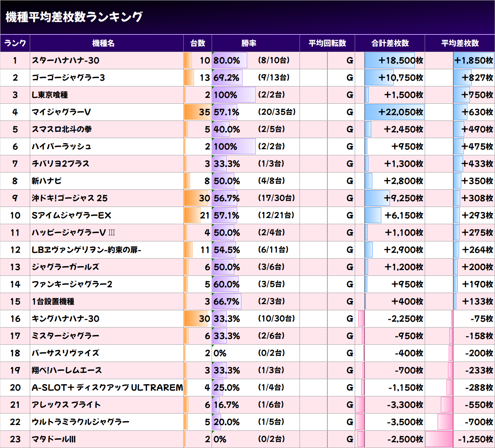
Task: Click the (12/21台) win count
Action: [x=276, y=215]
